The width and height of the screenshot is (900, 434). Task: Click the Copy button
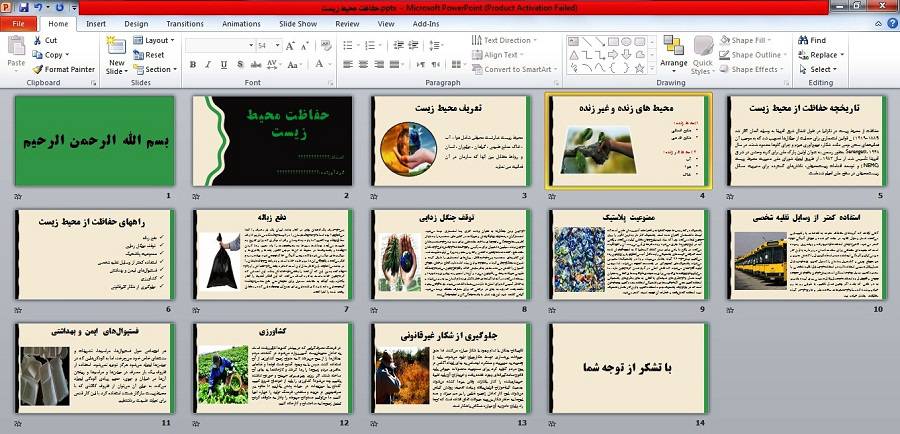50,55
